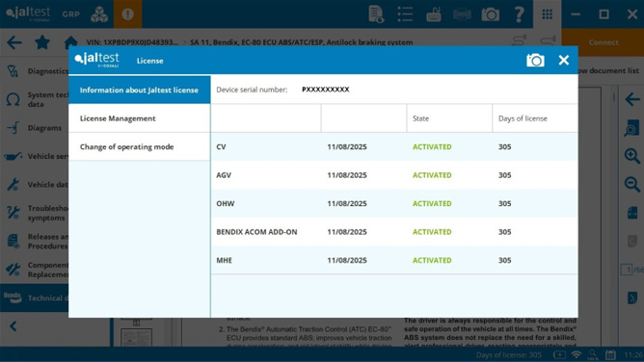Viewport: 644px width, 362px height.
Task: Open Component Replacement sidebar item
Action: click(x=35, y=270)
